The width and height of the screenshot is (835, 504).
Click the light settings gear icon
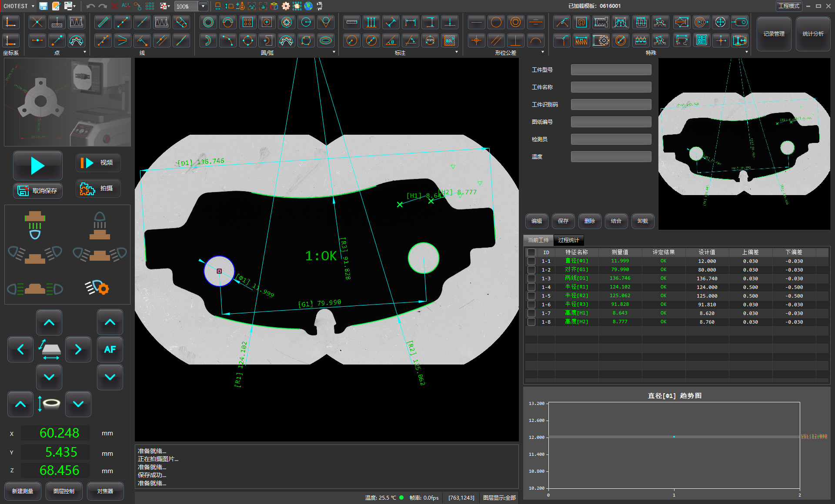click(97, 288)
